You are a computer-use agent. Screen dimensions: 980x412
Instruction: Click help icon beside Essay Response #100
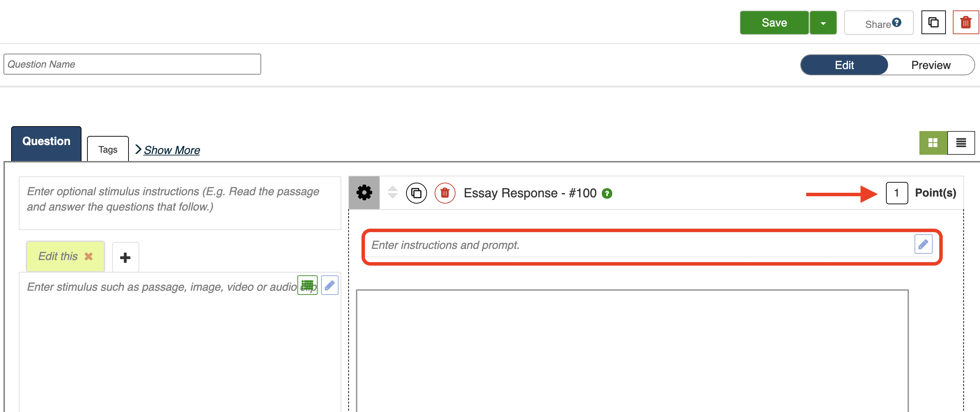tap(607, 194)
